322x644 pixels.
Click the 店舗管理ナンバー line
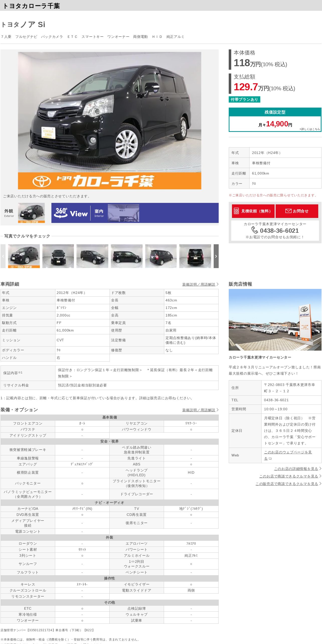click(x=47, y=630)
